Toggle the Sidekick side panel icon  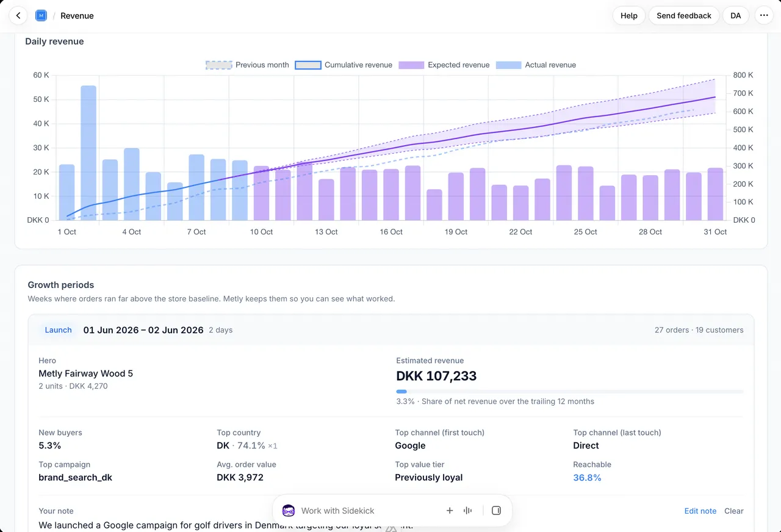(x=496, y=511)
